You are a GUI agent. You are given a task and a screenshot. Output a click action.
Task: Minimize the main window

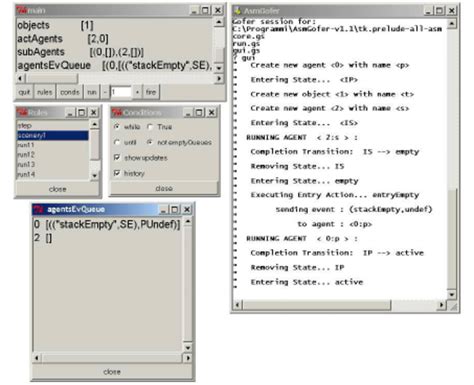point(194,10)
